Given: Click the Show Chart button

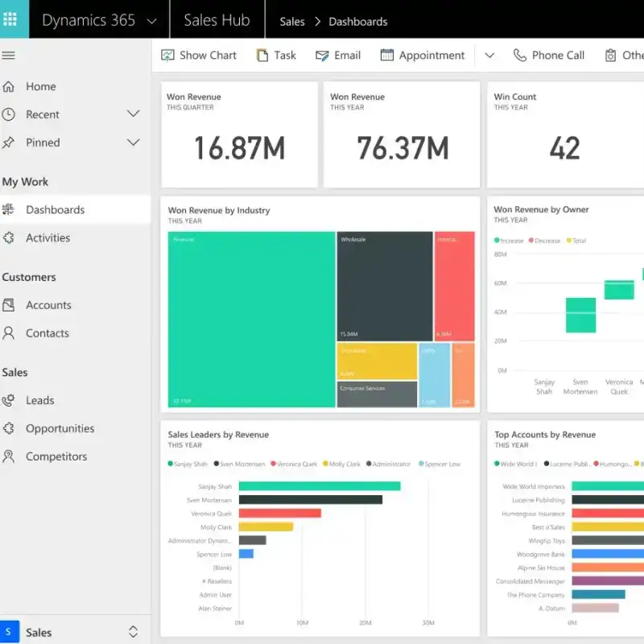Looking at the screenshot, I should pyautogui.click(x=198, y=56).
